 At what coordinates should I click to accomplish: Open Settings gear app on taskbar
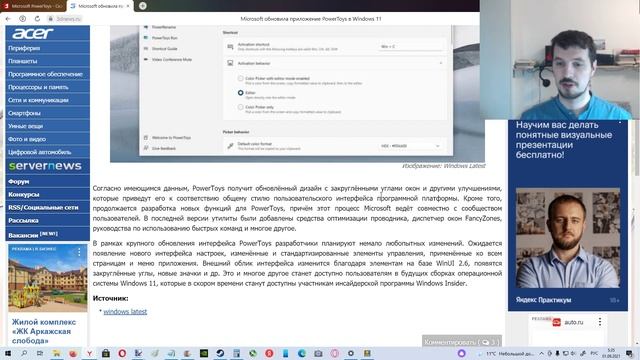(x=351, y=353)
